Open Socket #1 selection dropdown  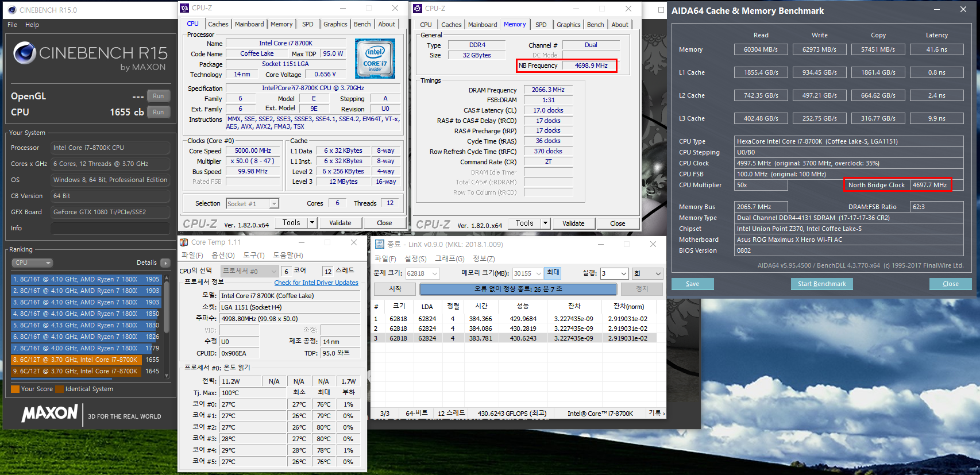[252, 204]
